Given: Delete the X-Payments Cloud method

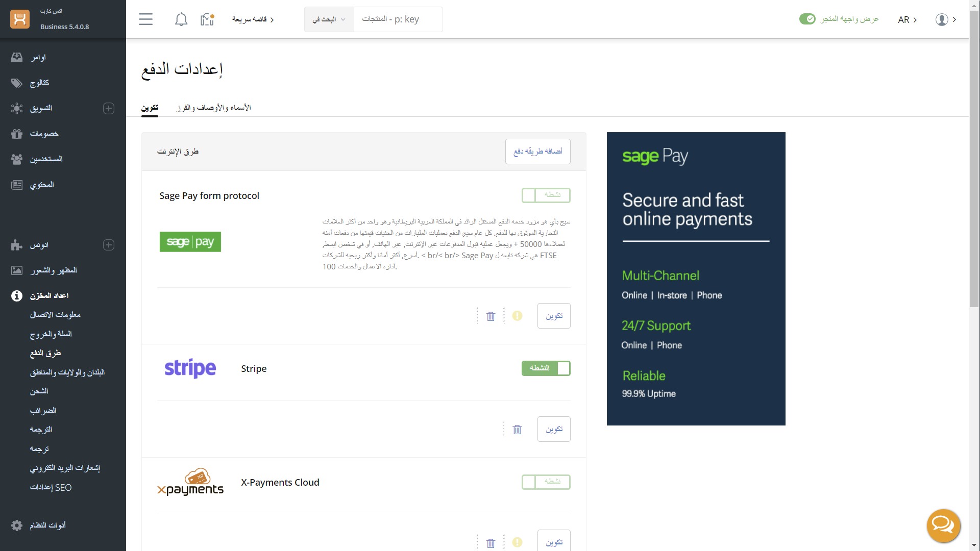Looking at the screenshot, I should click(491, 543).
